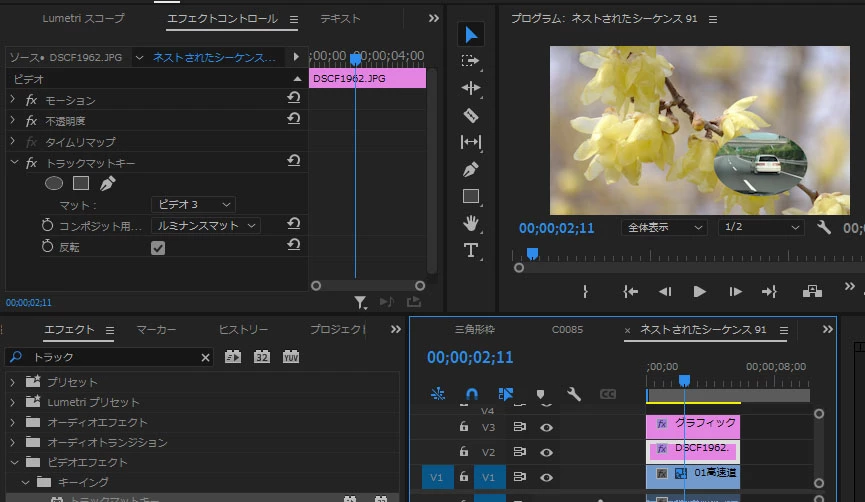Reset the コンポジット用 parameter

[293, 224]
